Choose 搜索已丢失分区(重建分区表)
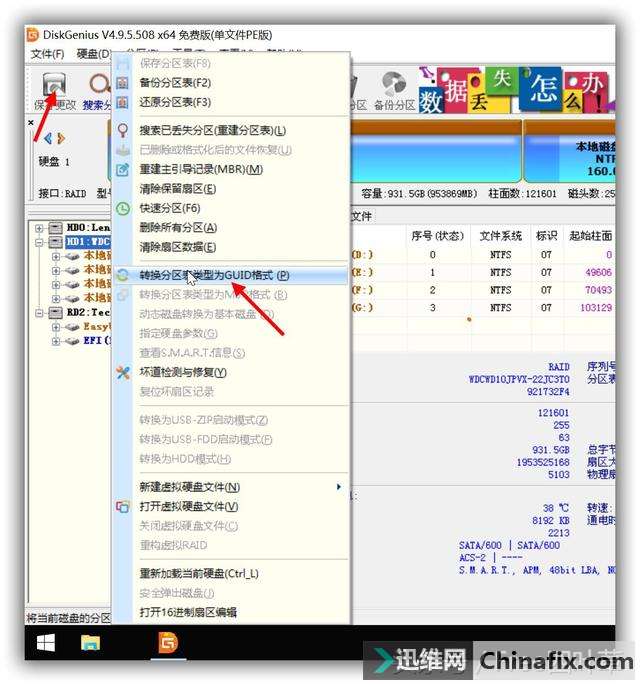Image resolution: width=640 pixels, height=685 pixels. pos(213,130)
